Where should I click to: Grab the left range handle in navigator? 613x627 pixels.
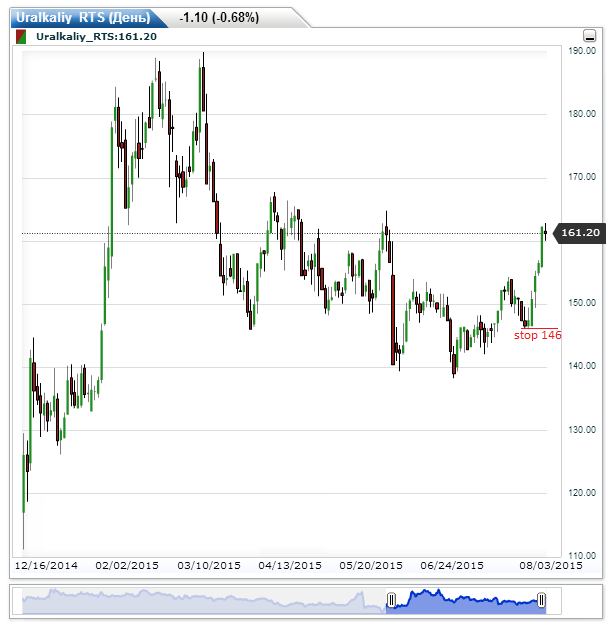(x=391, y=600)
